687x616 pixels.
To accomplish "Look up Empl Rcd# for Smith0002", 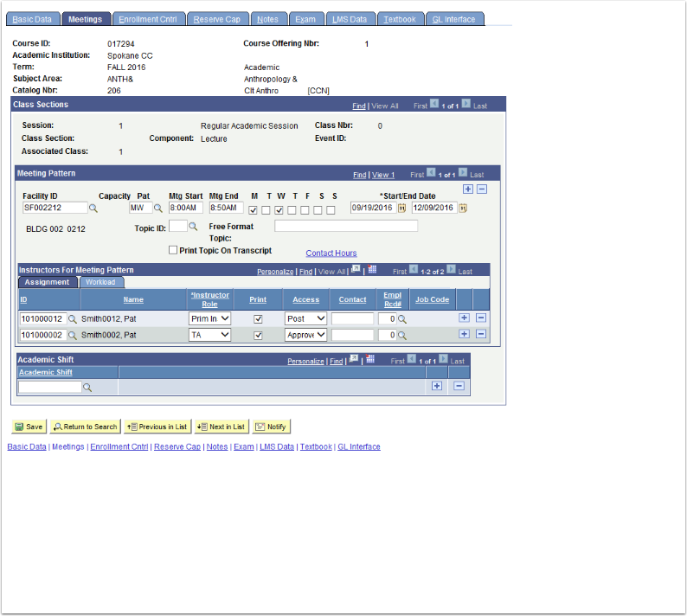I will click(402, 335).
